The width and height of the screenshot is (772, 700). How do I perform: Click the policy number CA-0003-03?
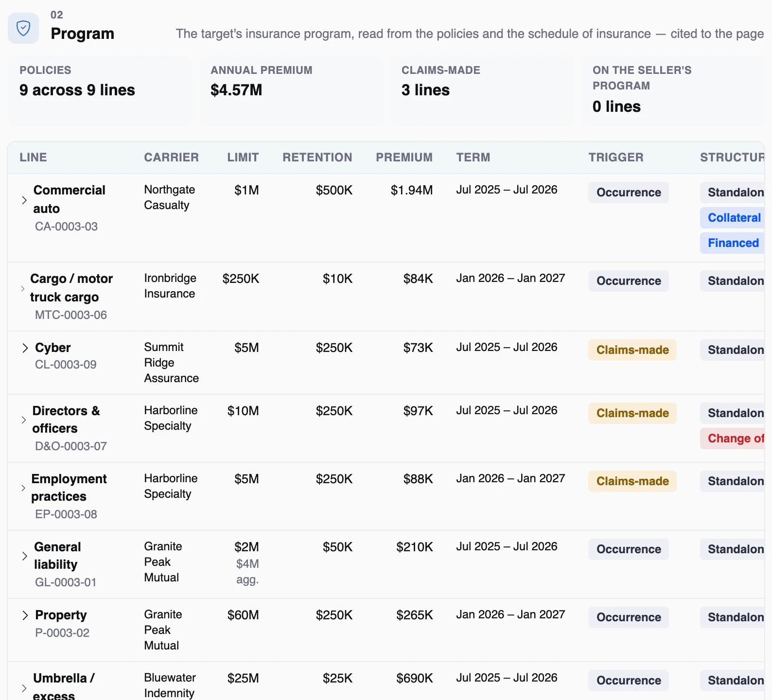point(66,227)
